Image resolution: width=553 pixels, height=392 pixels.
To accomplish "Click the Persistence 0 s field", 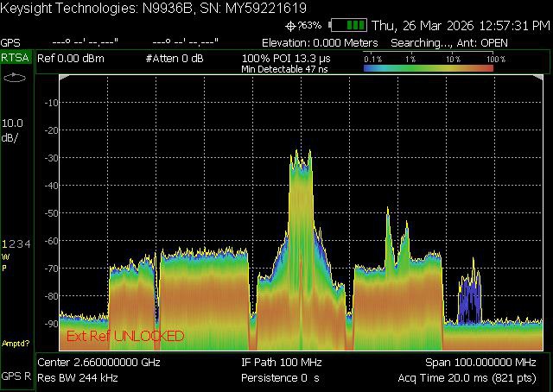I will point(280,378).
